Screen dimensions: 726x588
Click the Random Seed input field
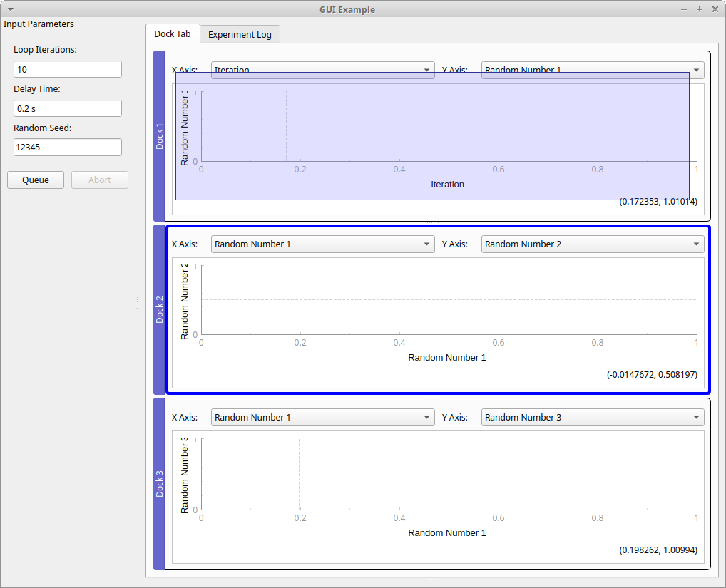68,147
